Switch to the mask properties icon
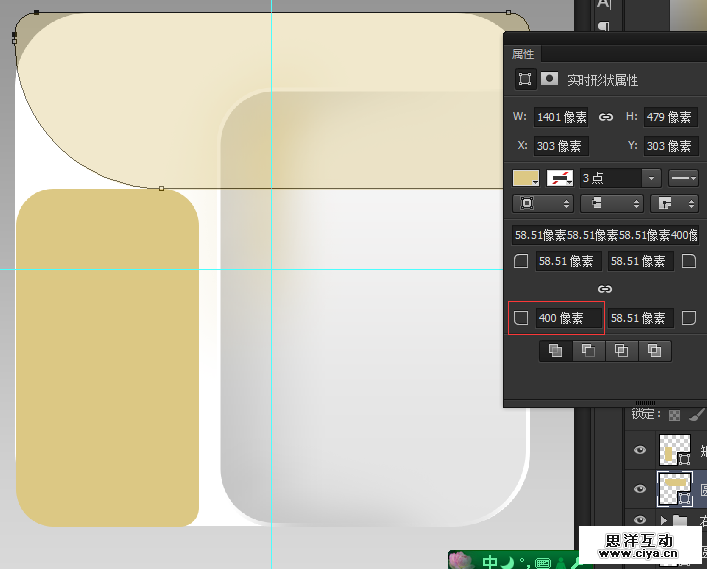 (549, 79)
